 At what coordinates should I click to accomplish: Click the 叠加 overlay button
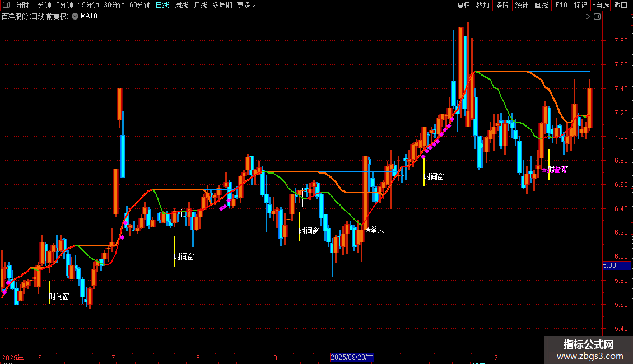tap(482, 5)
